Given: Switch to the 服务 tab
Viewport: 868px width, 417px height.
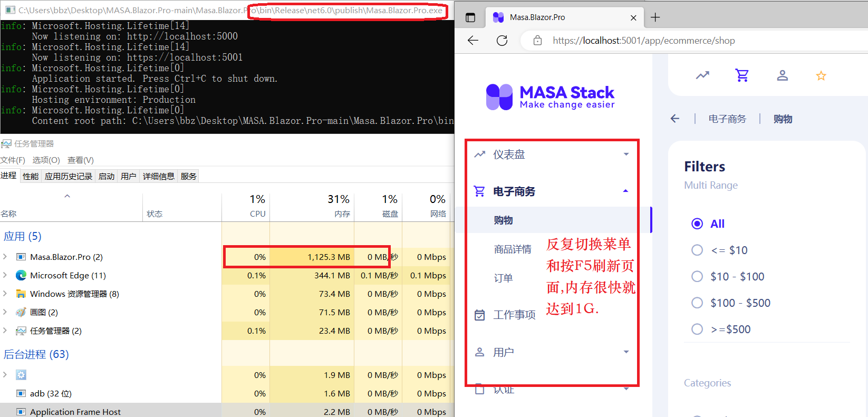Looking at the screenshot, I should click(x=189, y=176).
